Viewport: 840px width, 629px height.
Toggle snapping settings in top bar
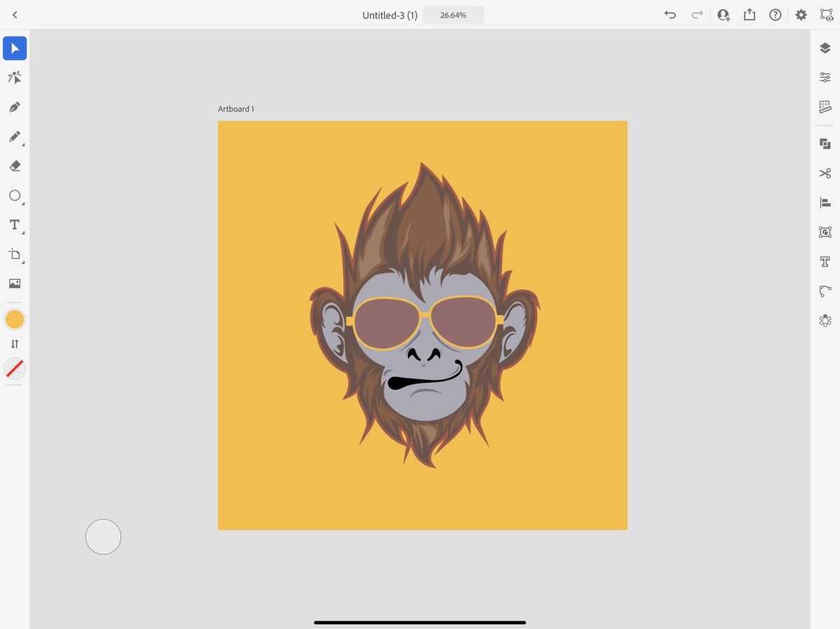[x=826, y=14]
